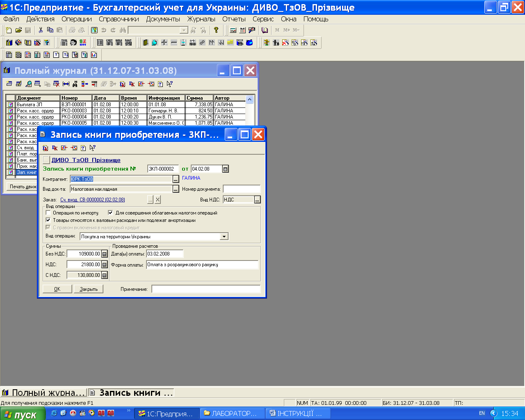Viewport: 525px width, 420px height.
Task: Click the Закрыть button
Action: coord(89,289)
